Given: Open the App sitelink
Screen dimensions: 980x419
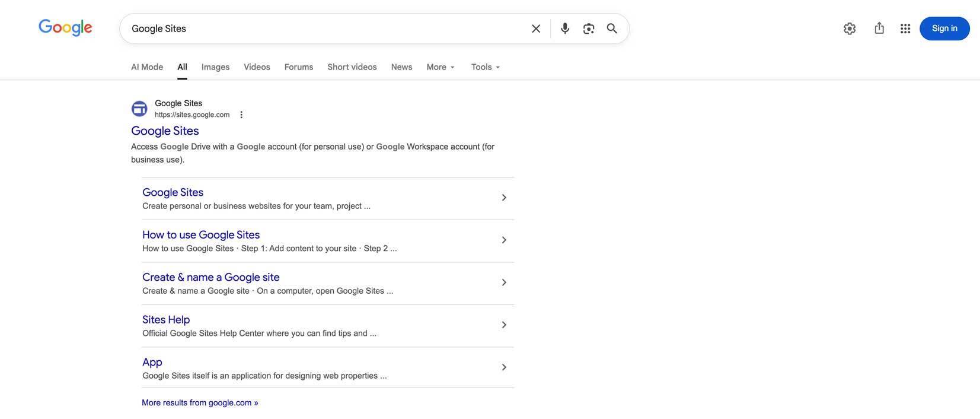Looking at the screenshot, I should tap(152, 362).
